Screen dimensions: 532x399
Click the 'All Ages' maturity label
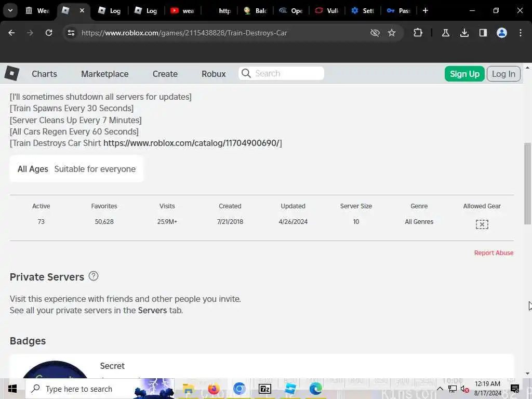click(33, 169)
